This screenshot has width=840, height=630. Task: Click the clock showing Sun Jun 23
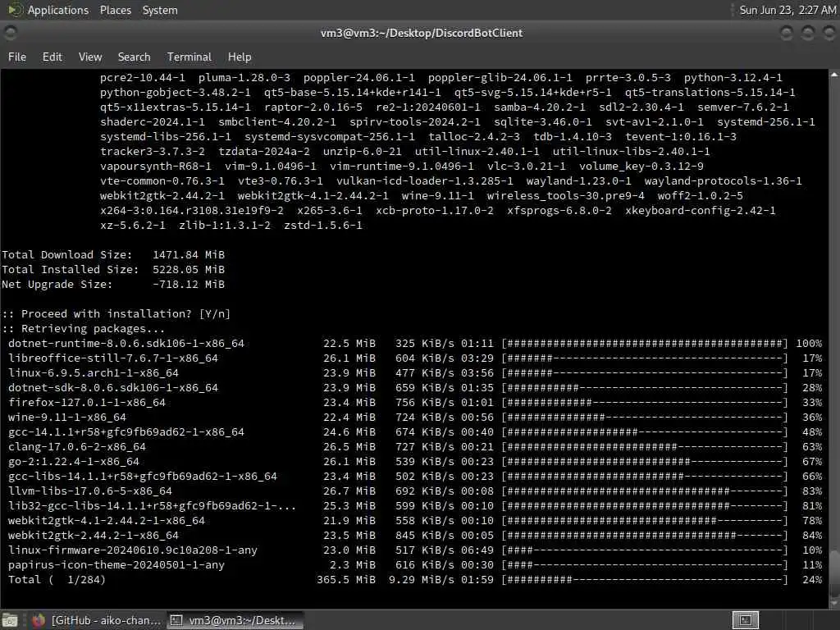pos(787,10)
